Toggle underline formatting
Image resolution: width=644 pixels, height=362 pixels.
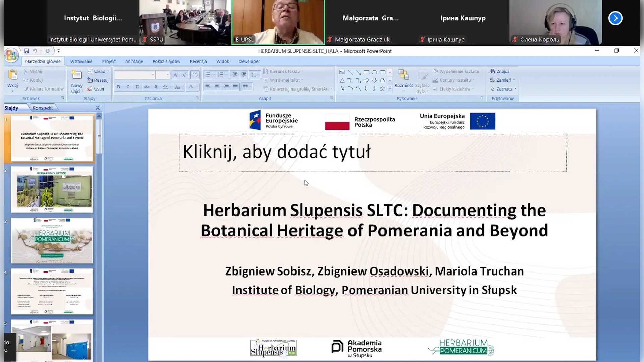[137, 87]
